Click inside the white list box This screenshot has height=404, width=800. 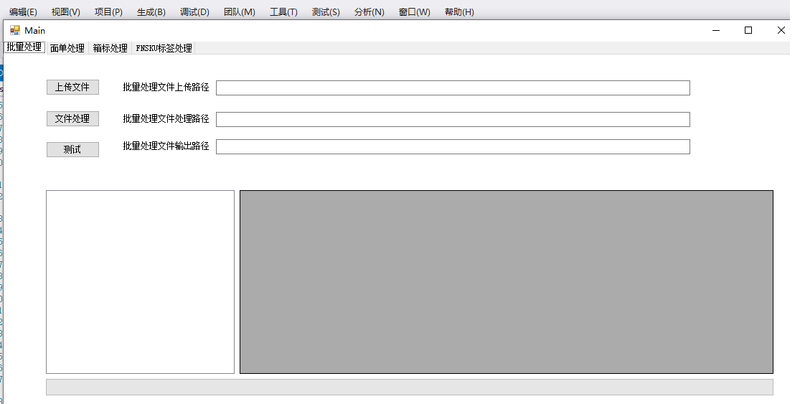(140, 282)
